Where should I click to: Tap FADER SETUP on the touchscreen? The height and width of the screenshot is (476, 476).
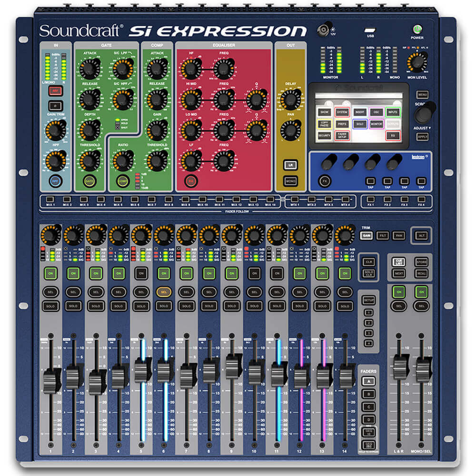click(342, 135)
